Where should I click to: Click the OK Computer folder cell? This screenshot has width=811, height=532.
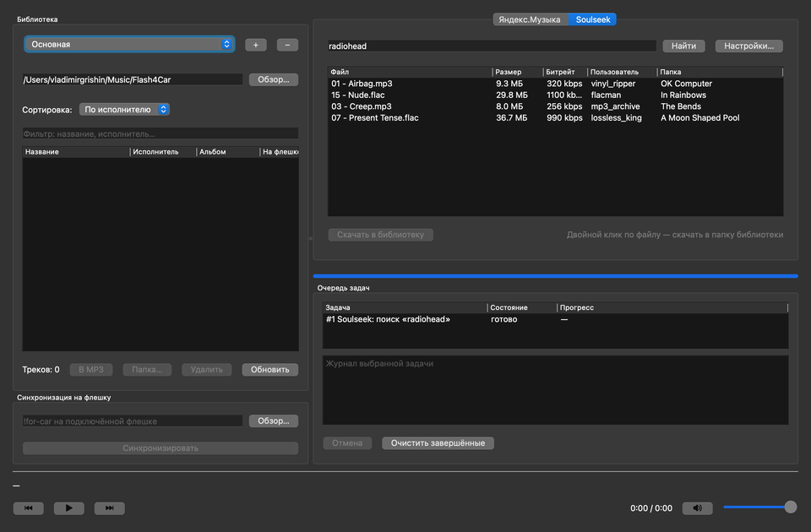(x=686, y=84)
